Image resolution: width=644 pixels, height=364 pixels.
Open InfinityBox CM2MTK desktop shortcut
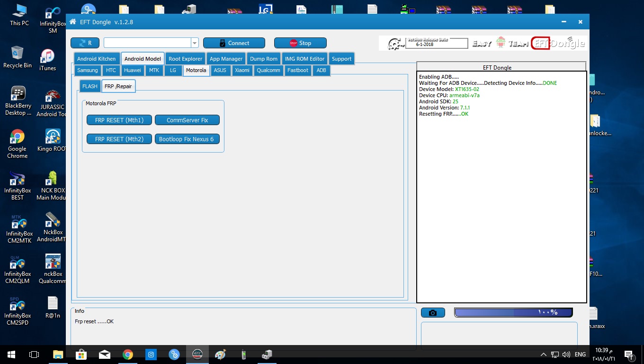[x=19, y=229]
